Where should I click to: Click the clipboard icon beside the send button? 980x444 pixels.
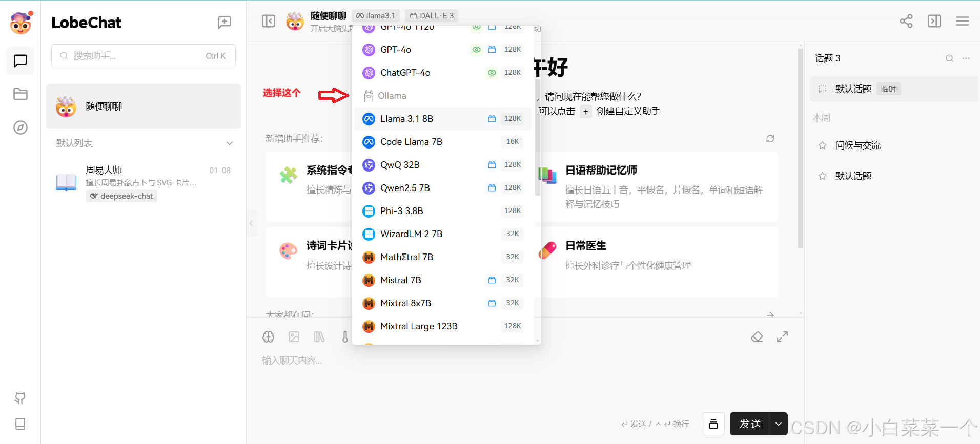click(713, 424)
